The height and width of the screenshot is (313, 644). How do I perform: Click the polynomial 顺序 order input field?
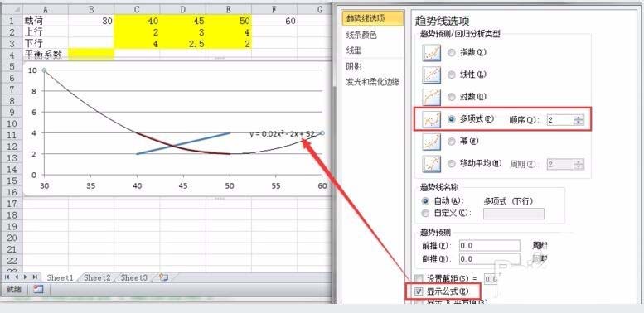[560, 120]
